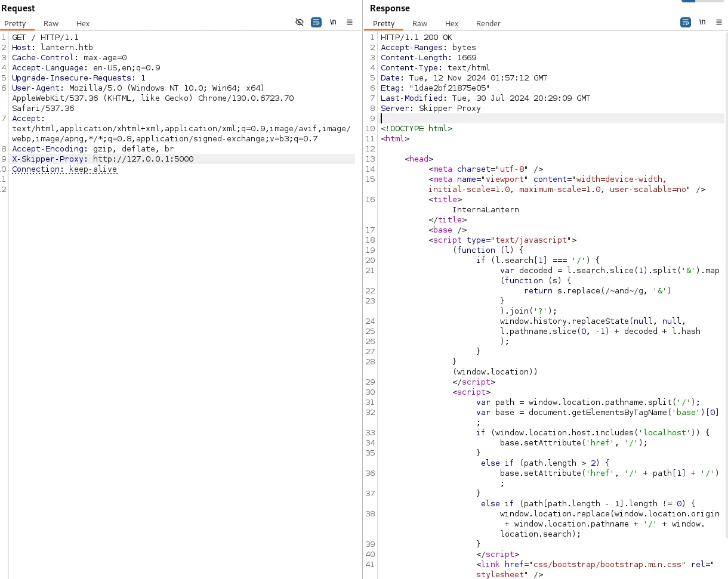
Task: Click the empty line 9 in the response
Action: [552, 119]
